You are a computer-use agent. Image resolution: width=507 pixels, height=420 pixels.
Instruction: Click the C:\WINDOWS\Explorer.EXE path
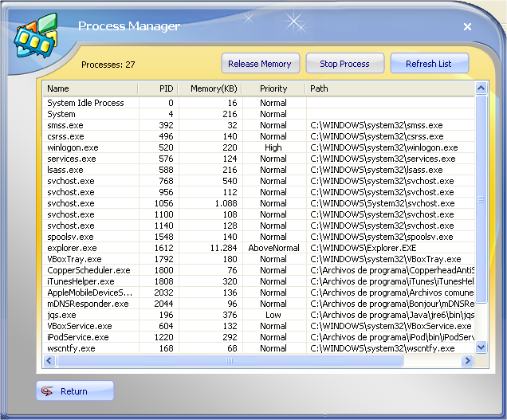pyautogui.click(x=364, y=248)
